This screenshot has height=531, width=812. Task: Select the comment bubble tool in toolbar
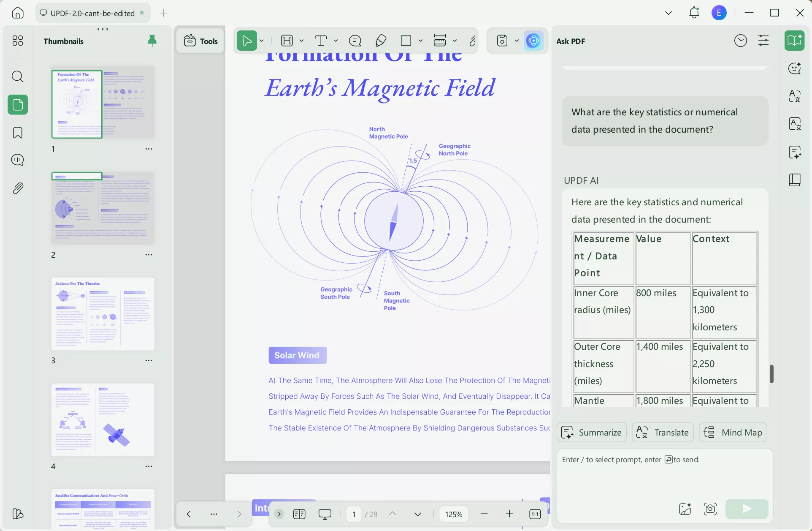coord(355,41)
